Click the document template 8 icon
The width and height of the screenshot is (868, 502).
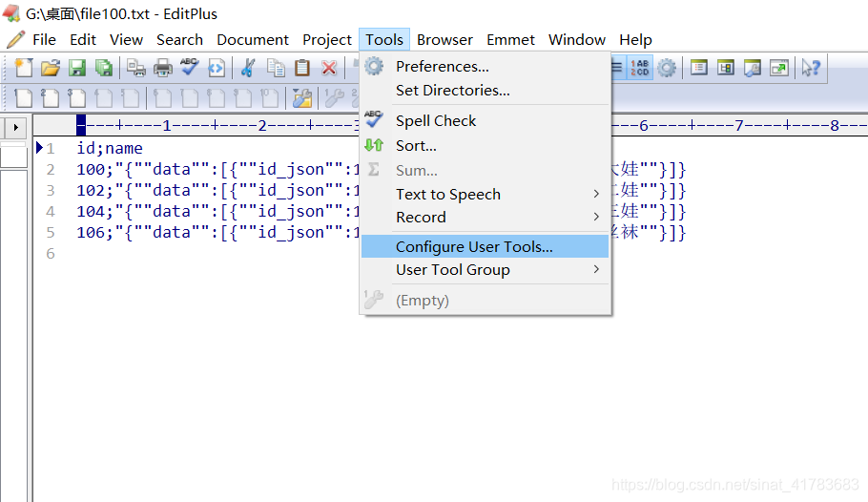pyautogui.click(x=216, y=98)
